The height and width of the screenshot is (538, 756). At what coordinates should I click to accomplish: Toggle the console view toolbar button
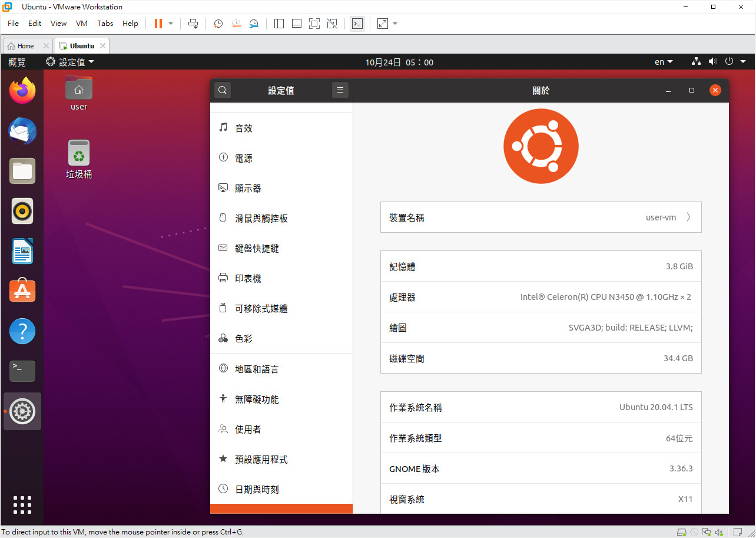click(357, 24)
